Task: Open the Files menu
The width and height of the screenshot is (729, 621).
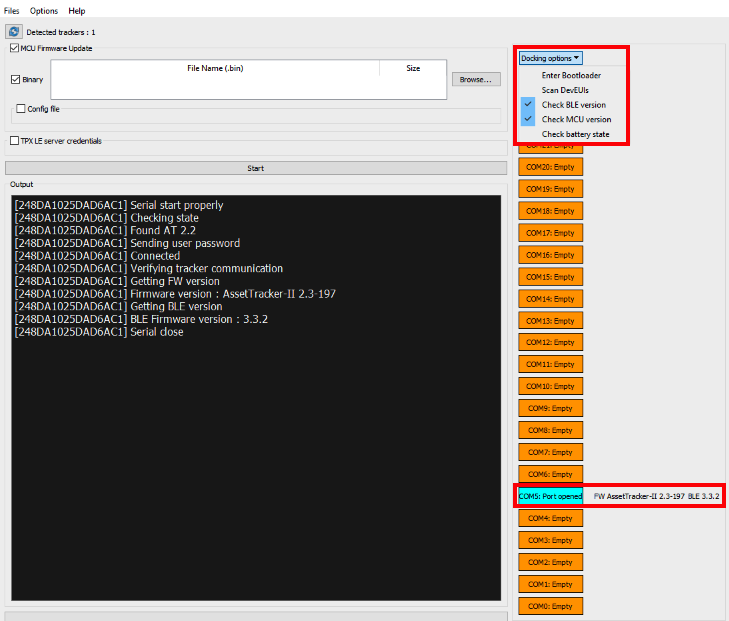Action: [12, 11]
